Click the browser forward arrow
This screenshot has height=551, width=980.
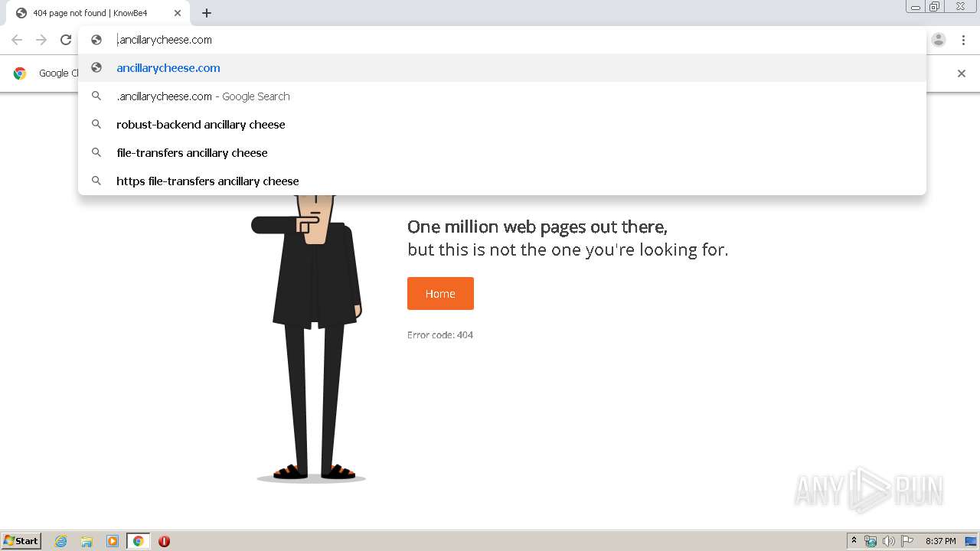pos(41,40)
